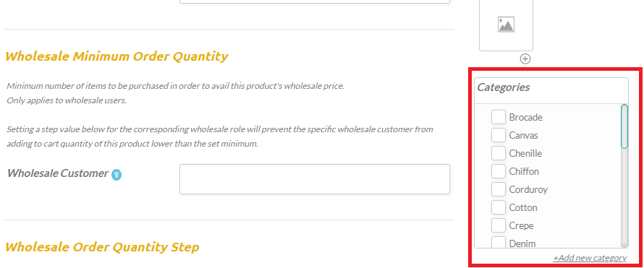Mark the Denim category checkbox

click(499, 242)
